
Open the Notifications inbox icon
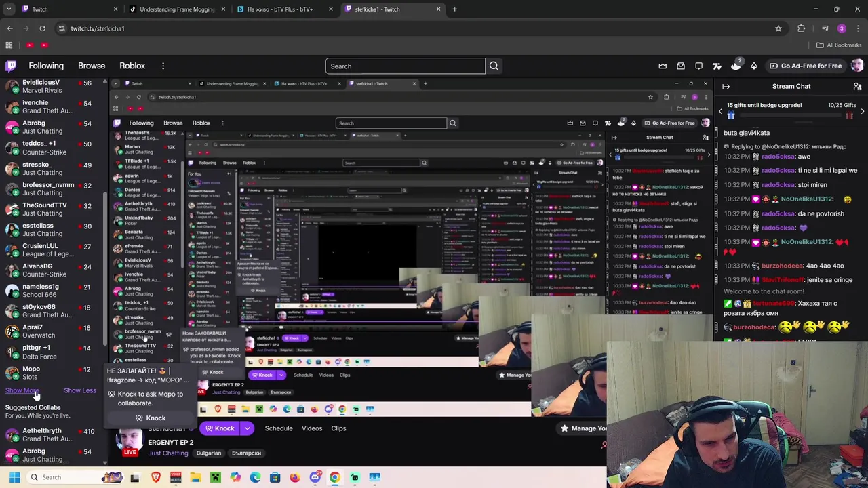coord(681,66)
